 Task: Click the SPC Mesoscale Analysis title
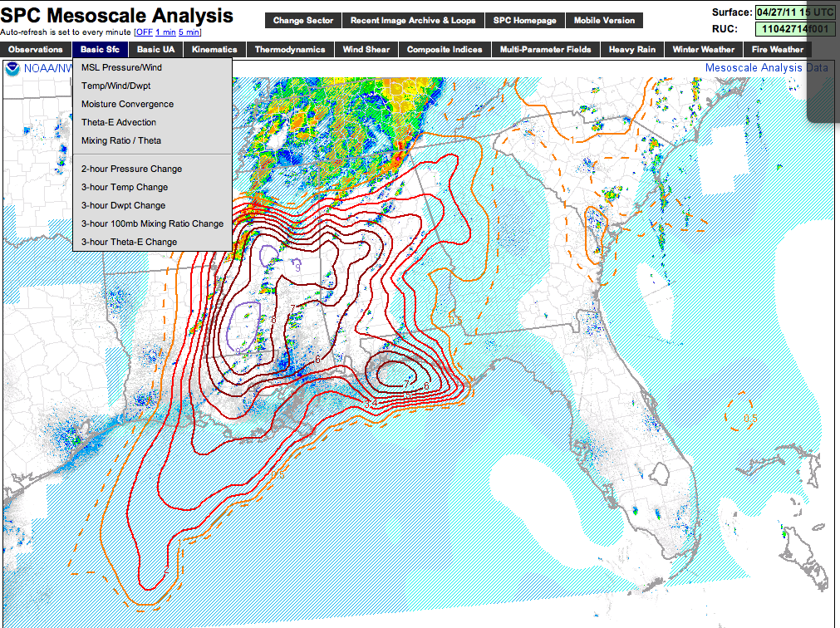[117, 16]
